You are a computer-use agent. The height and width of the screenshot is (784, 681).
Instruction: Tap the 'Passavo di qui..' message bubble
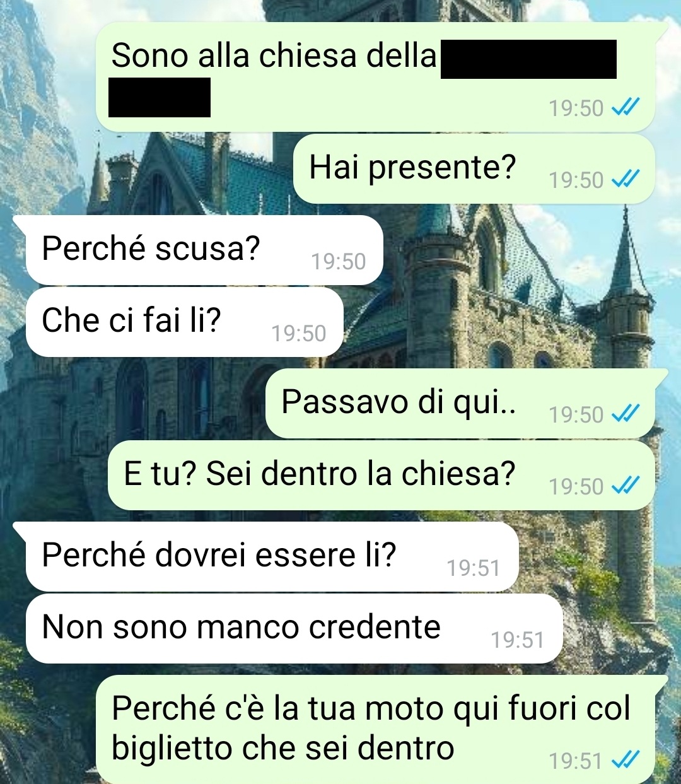(460, 403)
